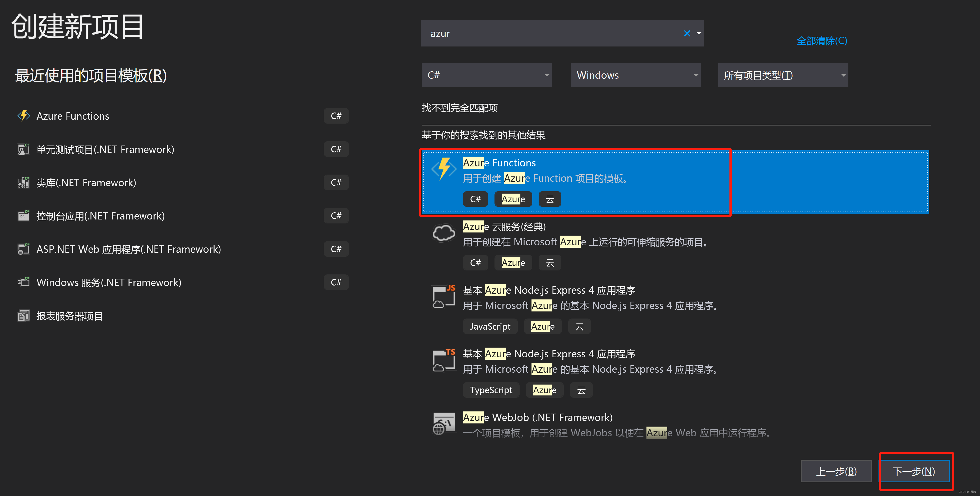Click the C# tag on Azure 云服务 result
980x496 pixels.
click(x=475, y=263)
